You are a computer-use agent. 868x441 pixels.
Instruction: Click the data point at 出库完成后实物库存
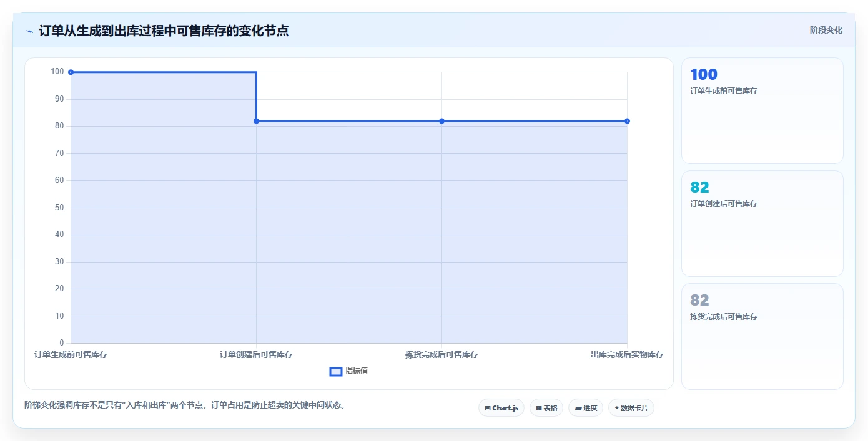627,121
